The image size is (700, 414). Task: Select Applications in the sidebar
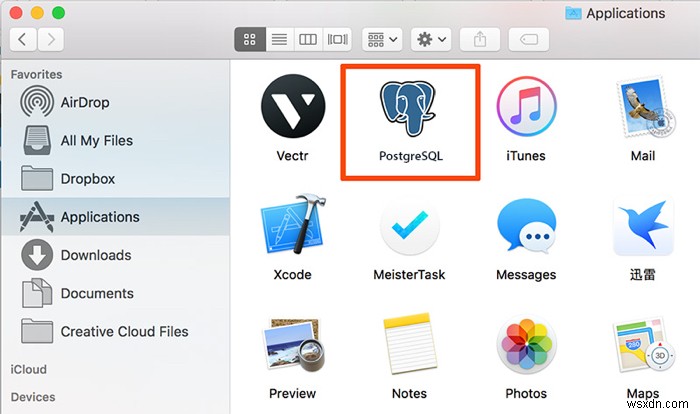[x=116, y=217]
